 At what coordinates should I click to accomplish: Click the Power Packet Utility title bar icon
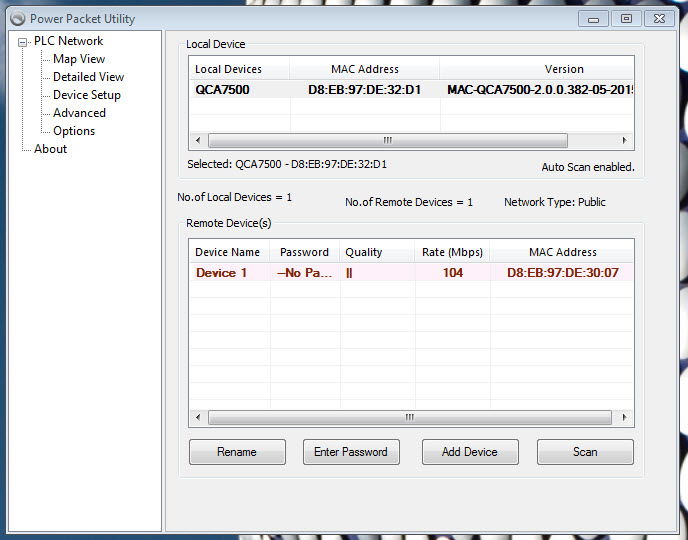coord(18,19)
